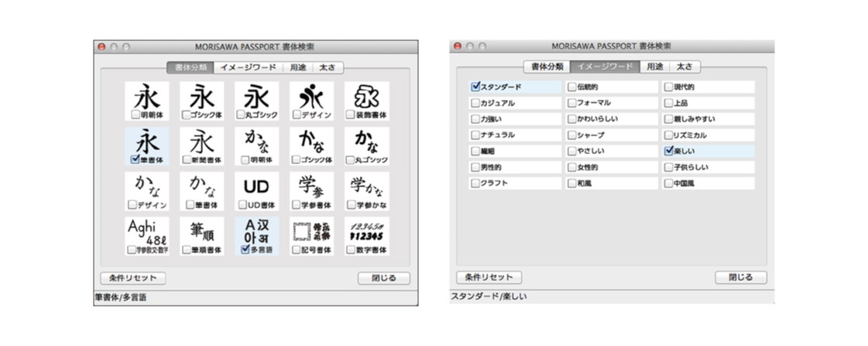Image resolution: width=868 pixels, height=346 pixels.
Task: Select the Aghi 学参欧文・数字 sample tile
Action: click(146, 236)
